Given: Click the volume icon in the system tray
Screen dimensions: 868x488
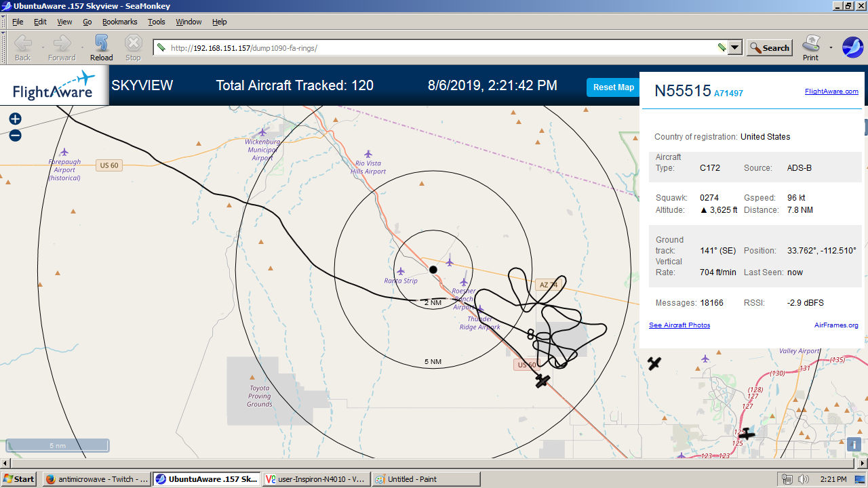Looking at the screenshot, I should pyautogui.click(x=804, y=479).
